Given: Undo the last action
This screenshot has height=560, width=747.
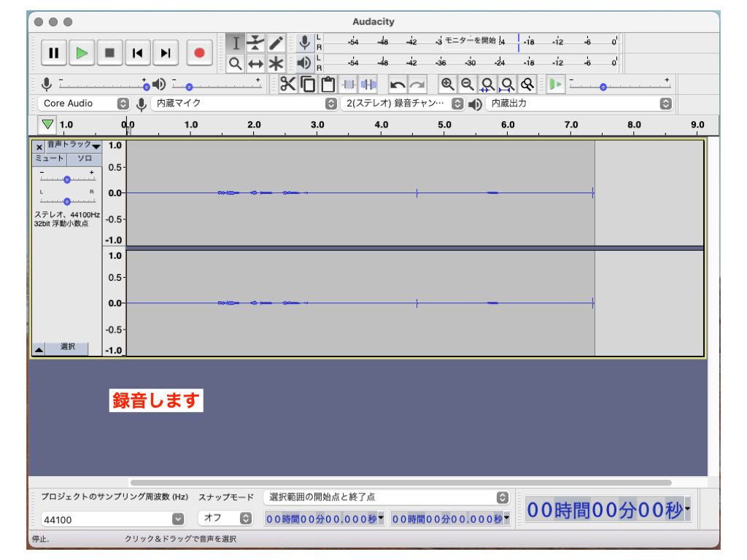Looking at the screenshot, I should (x=397, y=85).
